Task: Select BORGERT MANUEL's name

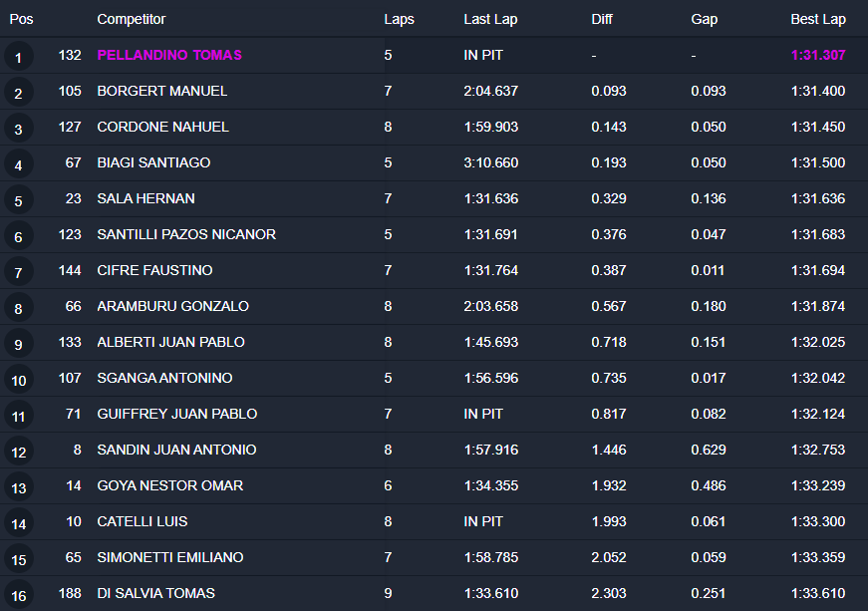Action: [x=162, y=91]
